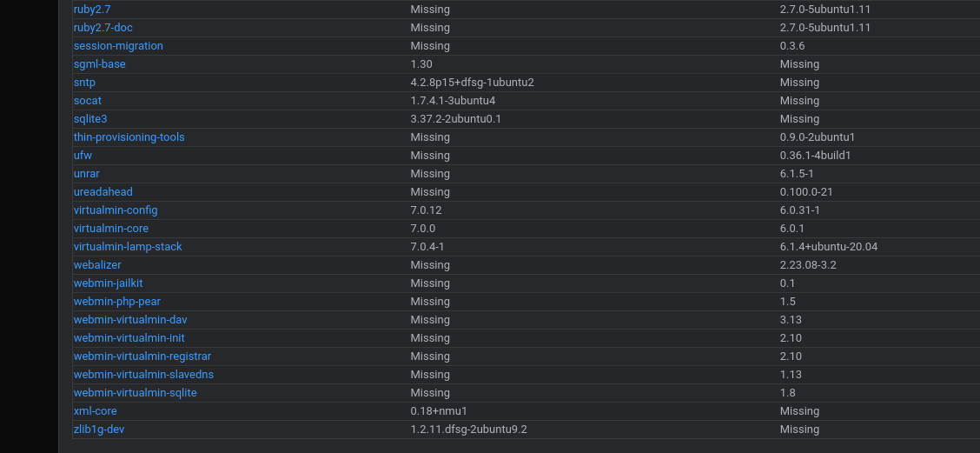Select the ureadahead package link
This screenshot has height=453, width=980.
point(103,191)
